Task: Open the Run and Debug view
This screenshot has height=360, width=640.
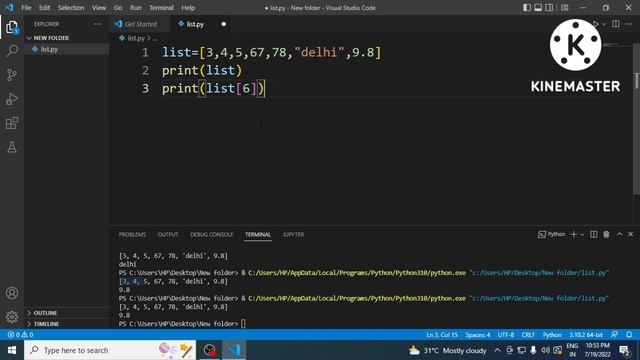Action: coord(12,99)
